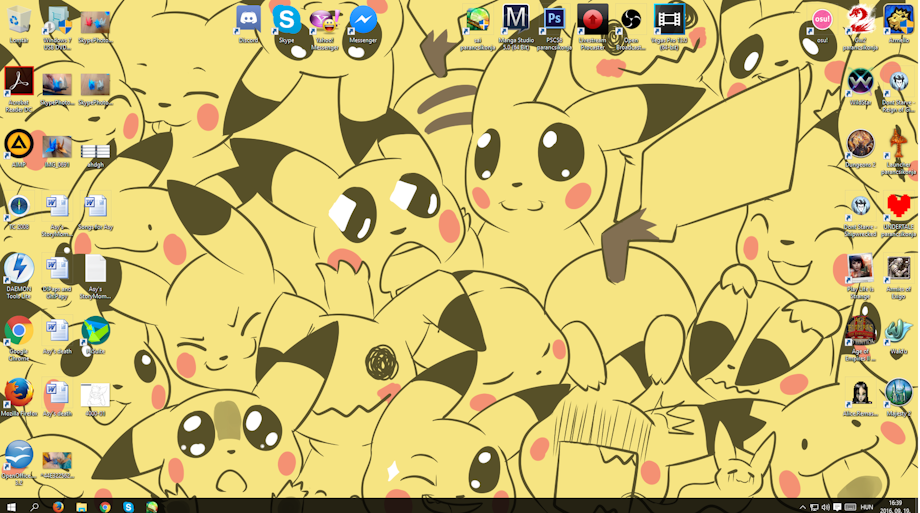Open the volume control in tray

(x=826, y=507)
